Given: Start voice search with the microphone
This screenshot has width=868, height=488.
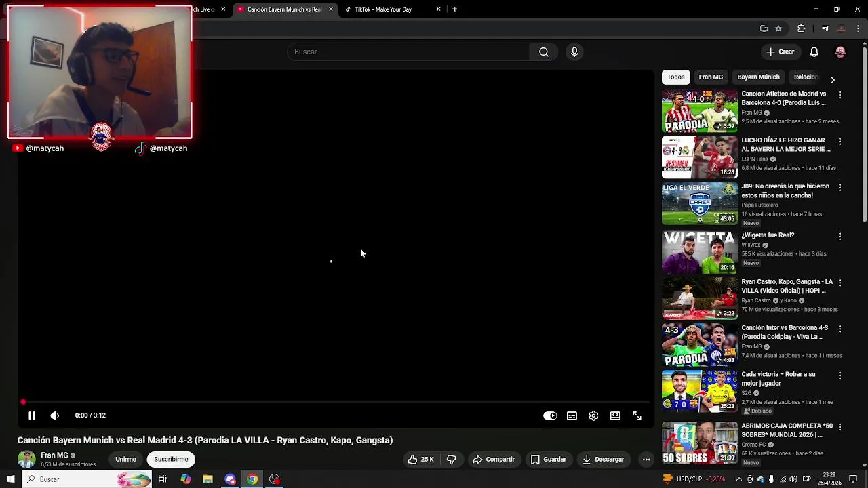Looking at the screenshot, I should pos(574,52).
